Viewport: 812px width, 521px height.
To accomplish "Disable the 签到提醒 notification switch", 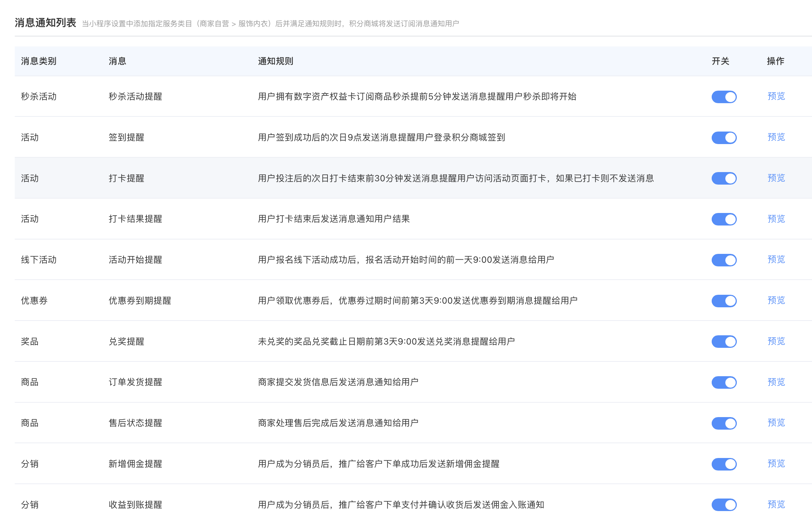I will pyautogui.click(x=724, y=138).
